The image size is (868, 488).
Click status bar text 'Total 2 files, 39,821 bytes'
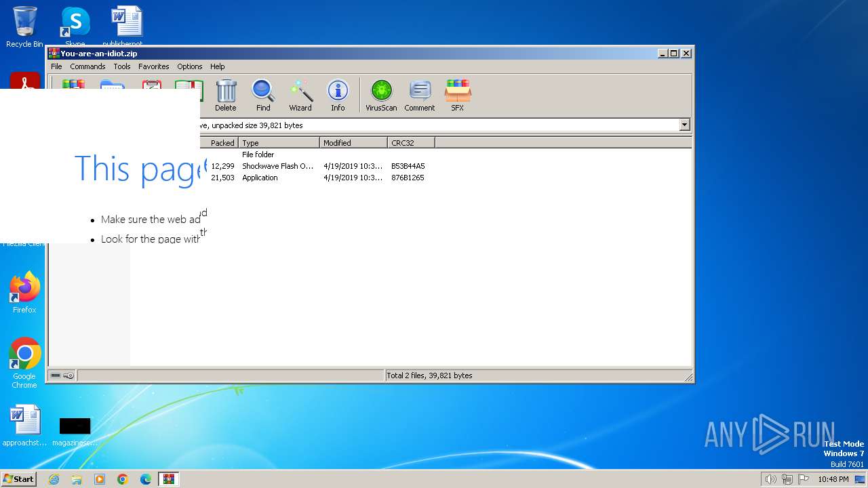(x=429, y=375)
